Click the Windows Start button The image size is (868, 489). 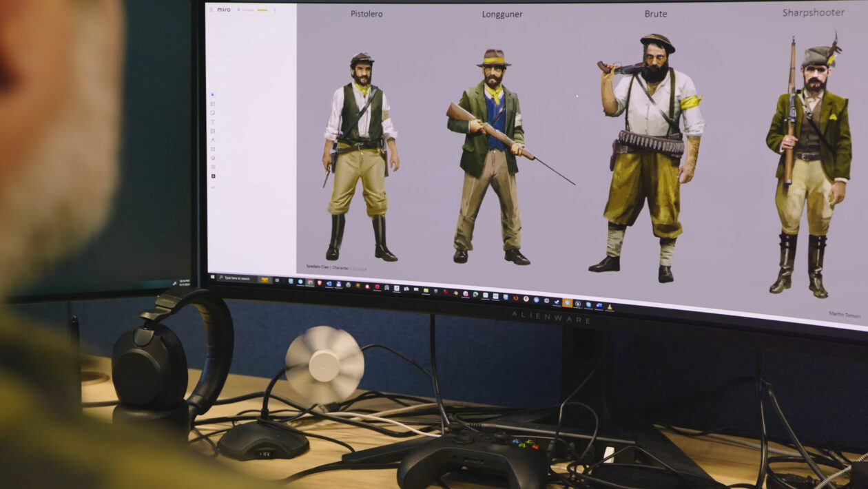pos(212,276)
